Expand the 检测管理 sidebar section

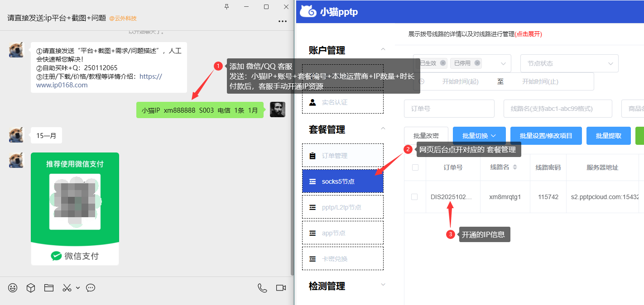click(383, 286)
